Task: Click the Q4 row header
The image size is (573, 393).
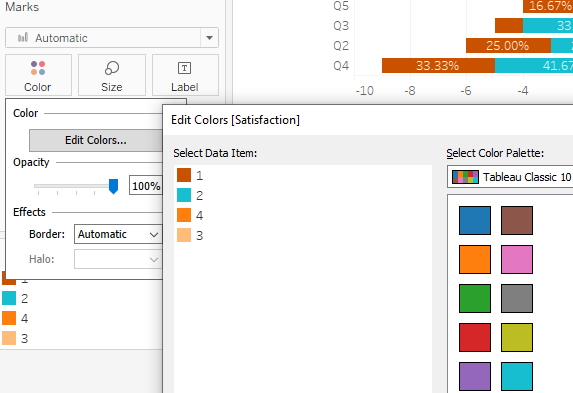Action: pos(341,66)
